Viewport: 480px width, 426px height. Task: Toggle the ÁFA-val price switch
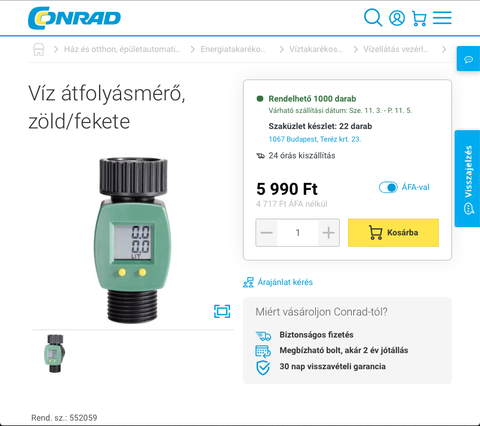coord(388,187)
